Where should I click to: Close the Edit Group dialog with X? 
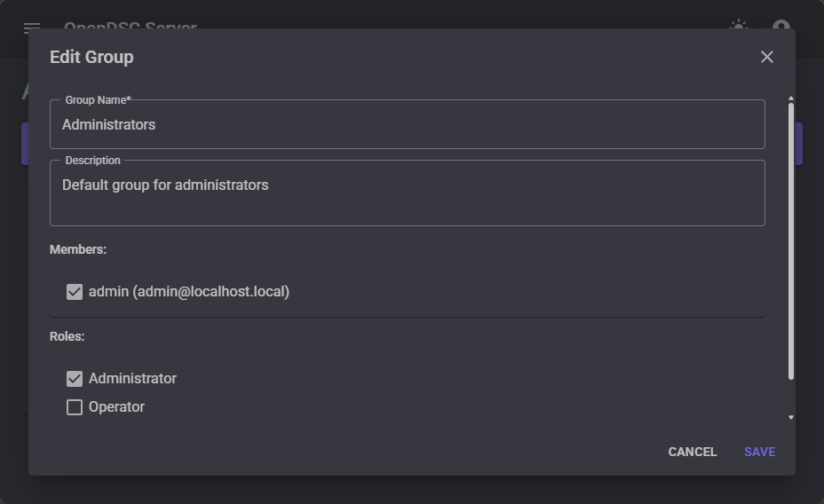(x=766, y=57)
